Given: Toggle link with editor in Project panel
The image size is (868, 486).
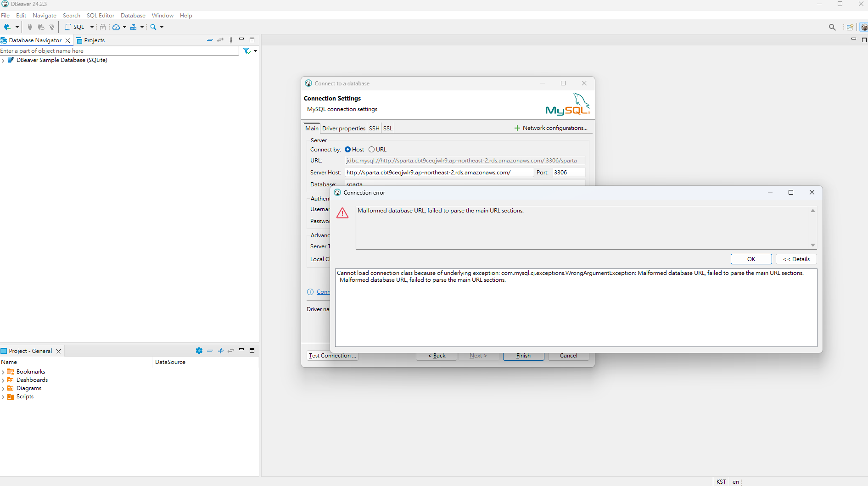Looking at the screenshot, I should [231, 351].
